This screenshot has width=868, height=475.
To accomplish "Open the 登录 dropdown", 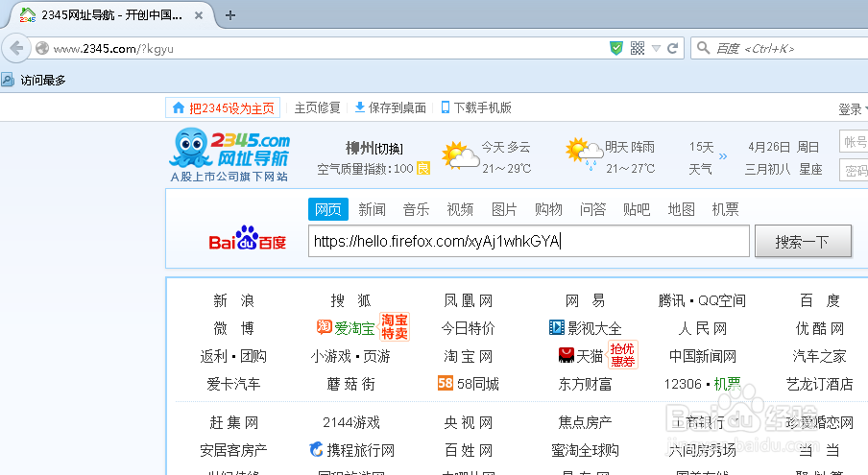I will (853, 109).
